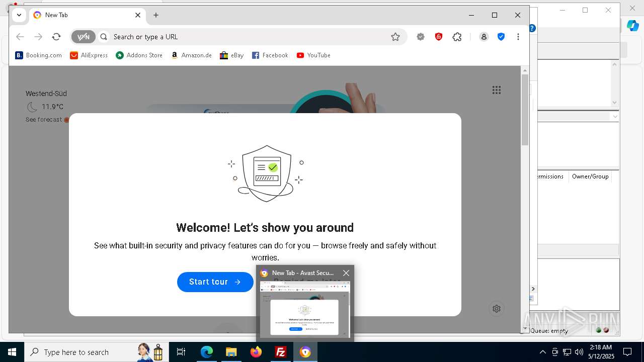Open the volume control tray icon
This screenshot has width=644, height=362.
pyautogui.click(x=579, y=352)
